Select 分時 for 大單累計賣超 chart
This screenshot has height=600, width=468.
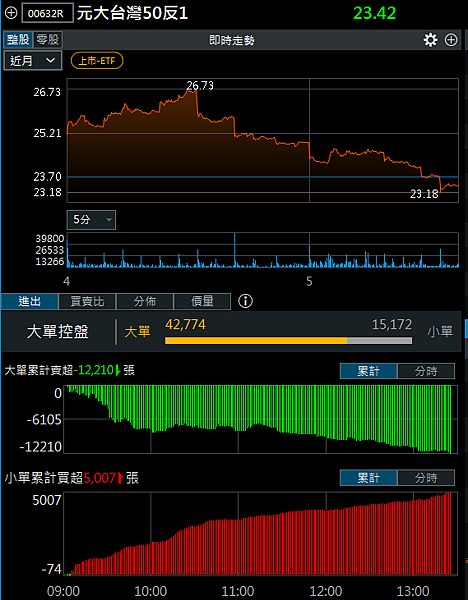(x=426, y=371)
